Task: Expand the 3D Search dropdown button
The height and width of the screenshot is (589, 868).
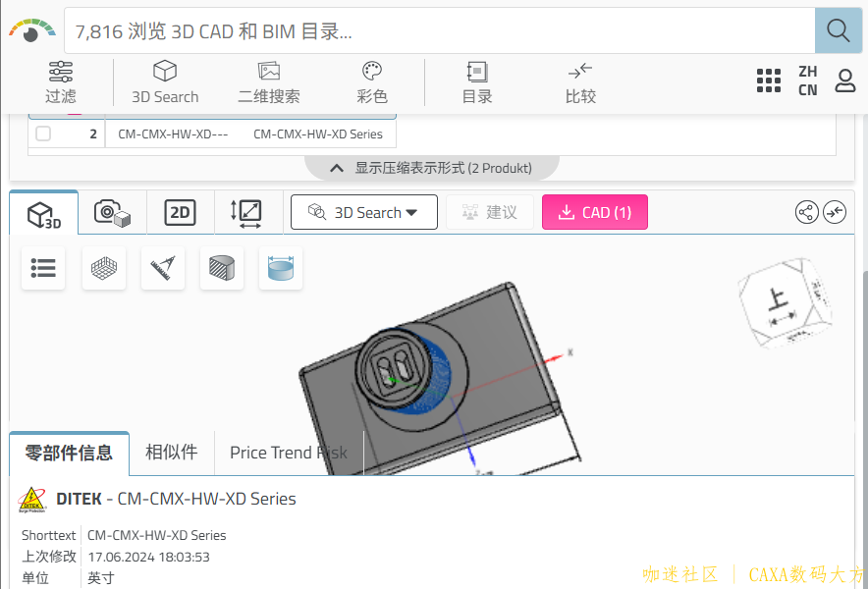Action: click(x=363, y=212)
